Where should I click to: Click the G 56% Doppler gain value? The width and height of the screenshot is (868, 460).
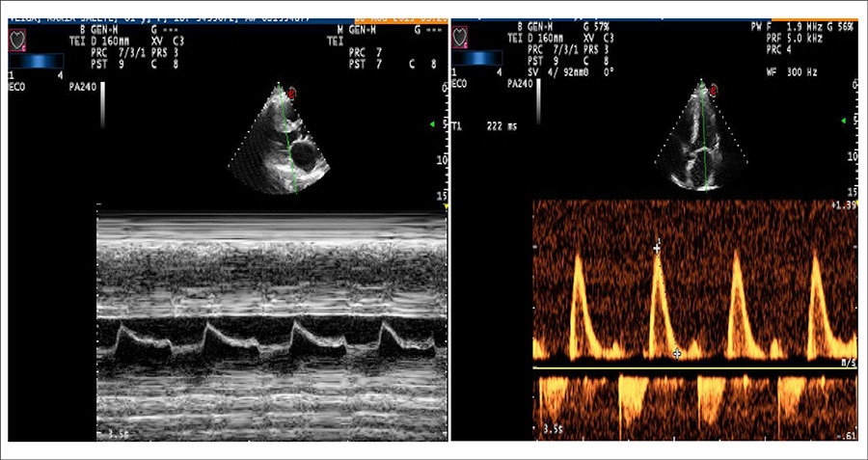[842, 26]
